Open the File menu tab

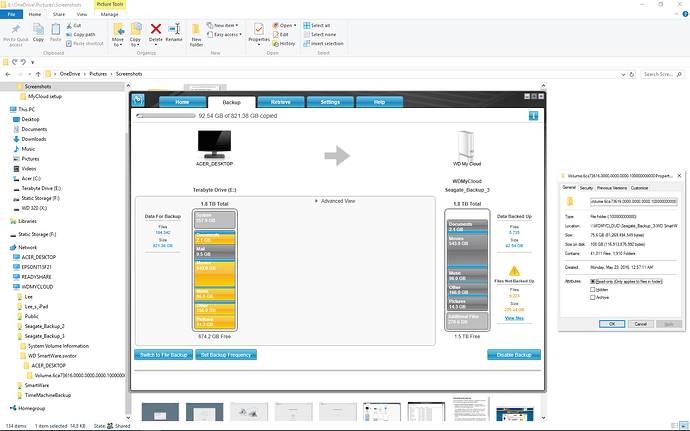pos(11,15)
